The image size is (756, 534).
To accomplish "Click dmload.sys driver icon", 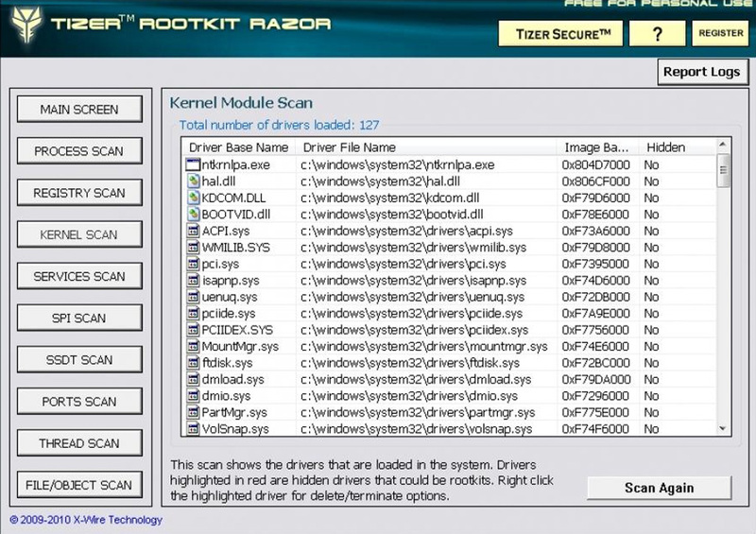I will [x=193, y=379].
